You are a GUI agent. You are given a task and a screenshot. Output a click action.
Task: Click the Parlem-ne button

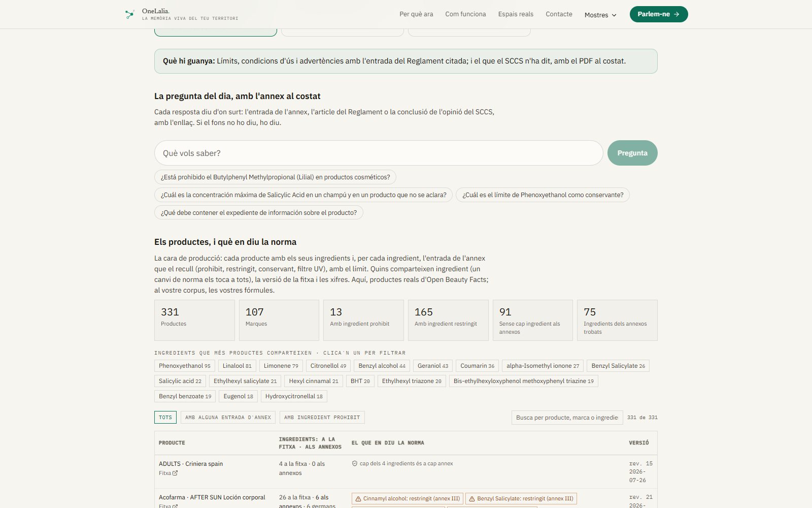pos(659,14)
